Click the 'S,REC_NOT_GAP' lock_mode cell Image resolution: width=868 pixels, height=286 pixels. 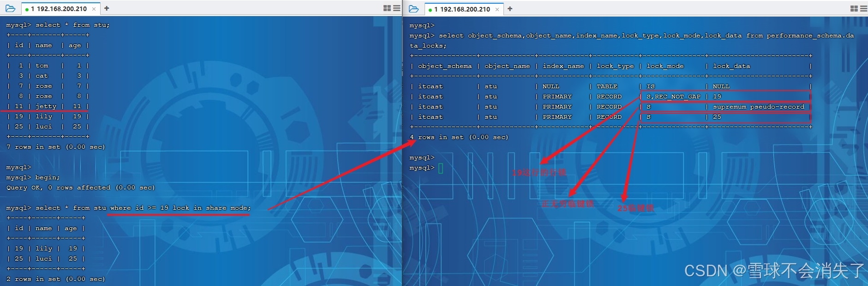[x=673, y=97]
